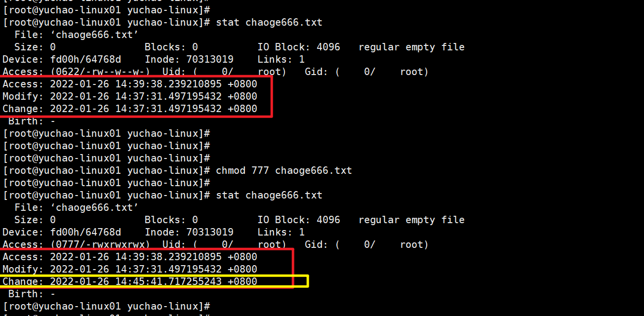
Task: Click the "chmod 777 chaoge666.txt" command text
Action: pos(283,171)
